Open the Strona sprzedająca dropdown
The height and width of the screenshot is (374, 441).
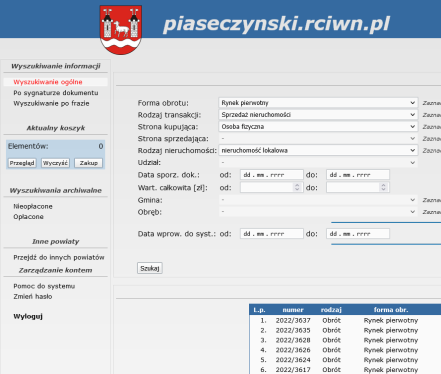point(318,138)
